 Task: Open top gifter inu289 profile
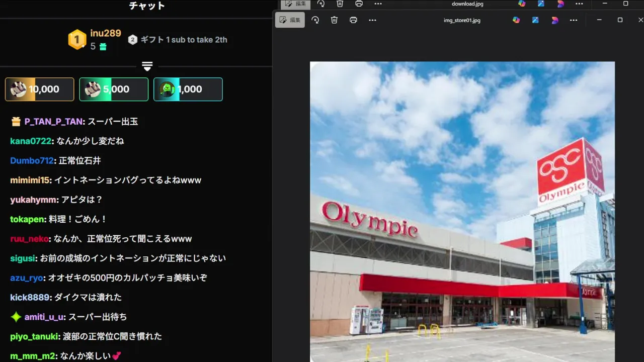(x=106, y=33)
